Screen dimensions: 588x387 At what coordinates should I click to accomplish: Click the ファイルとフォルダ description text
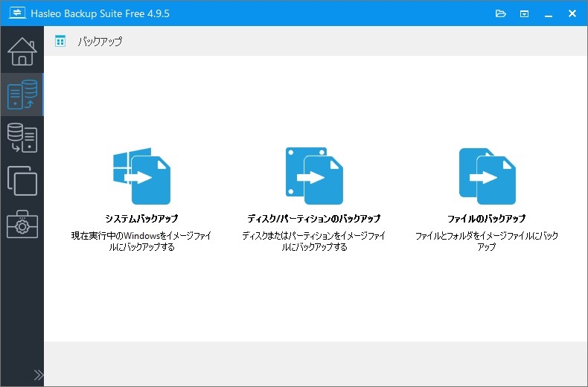[487, 241]
